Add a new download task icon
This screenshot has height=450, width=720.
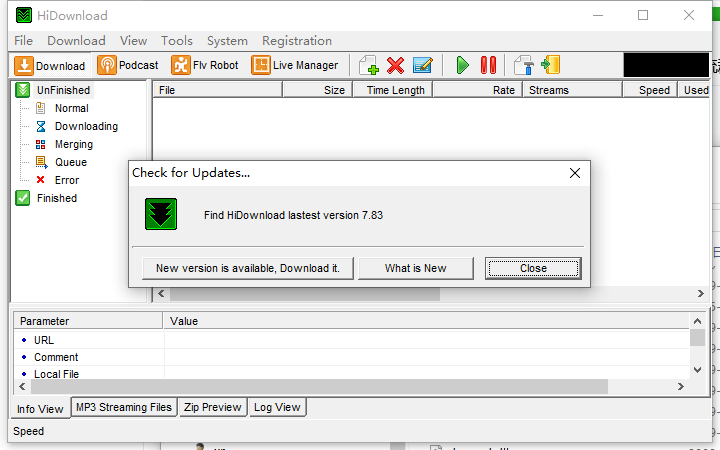[369, 65]
